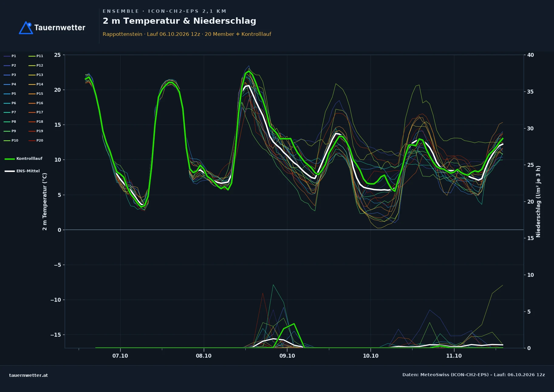
Task: Choose legend member P18
Action: coord(36,122)
